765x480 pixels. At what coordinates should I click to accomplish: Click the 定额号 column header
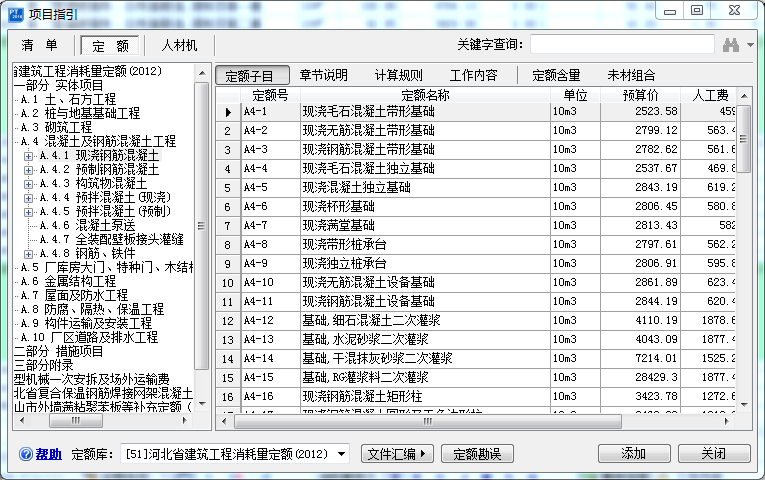point(270,95)
